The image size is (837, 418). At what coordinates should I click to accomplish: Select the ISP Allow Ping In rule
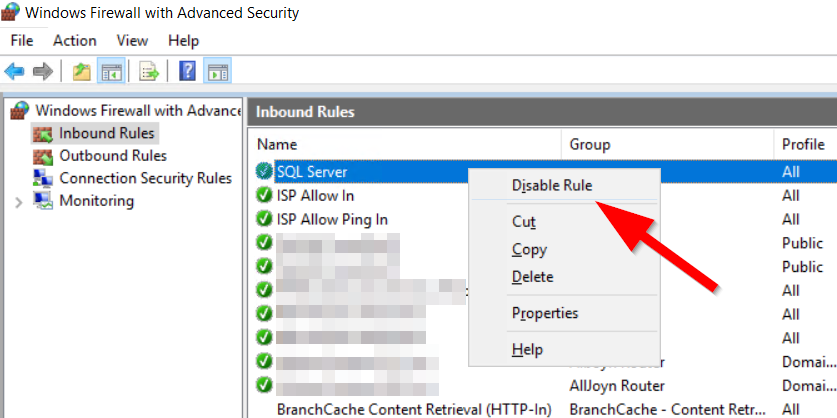332,219
